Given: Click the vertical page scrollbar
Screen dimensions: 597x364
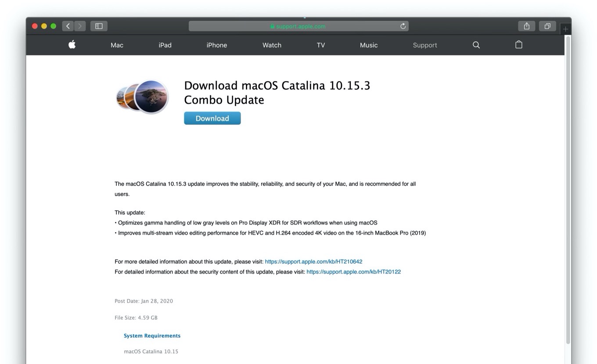Looking at the screenshot, I should 568,189.
